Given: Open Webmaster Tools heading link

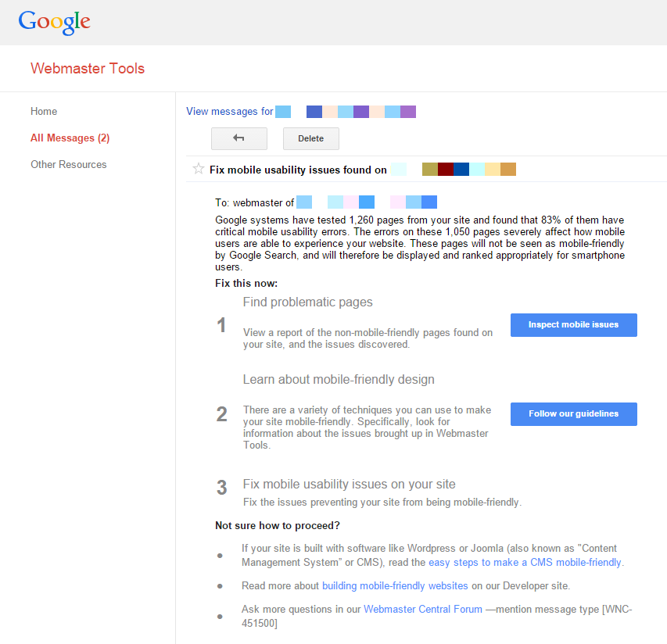Looking at the screenshot, I should 88,69.
